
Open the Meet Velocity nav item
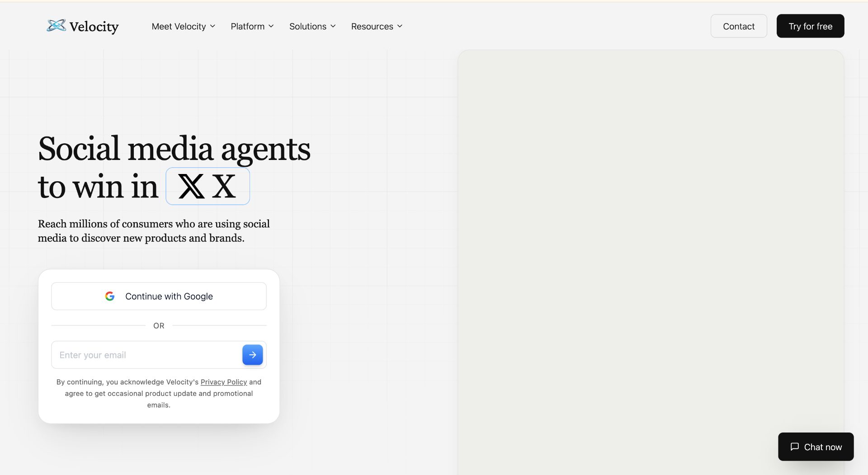click(184, 26)
